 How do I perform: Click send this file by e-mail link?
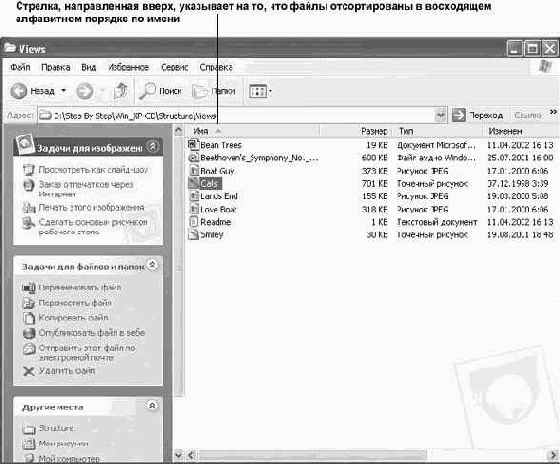[87, 352]
